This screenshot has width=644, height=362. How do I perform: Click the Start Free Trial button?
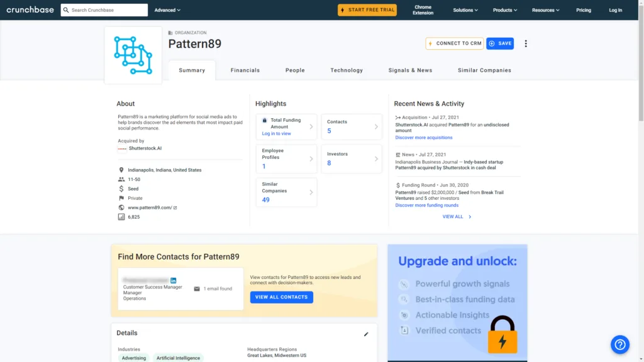367,10
